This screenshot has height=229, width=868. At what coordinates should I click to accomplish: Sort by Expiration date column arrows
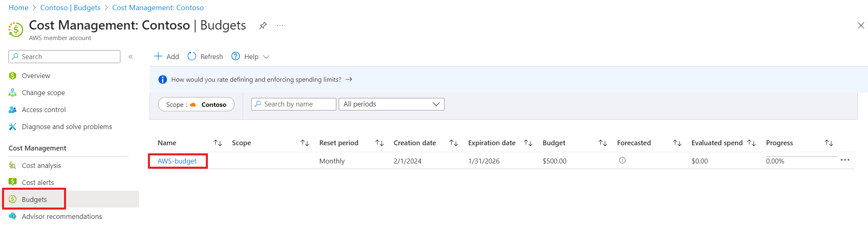pos(528,143)
